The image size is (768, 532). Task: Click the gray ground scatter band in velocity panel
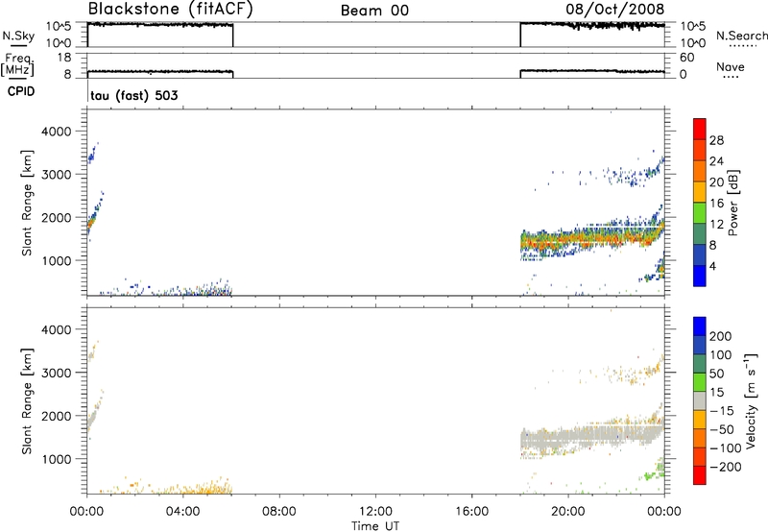coord(591,436)
